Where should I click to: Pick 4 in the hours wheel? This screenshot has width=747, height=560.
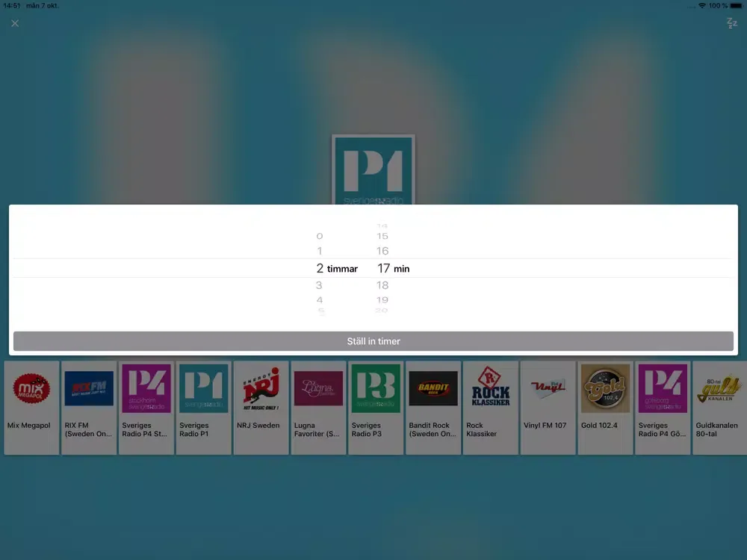[x=320, y=300]
